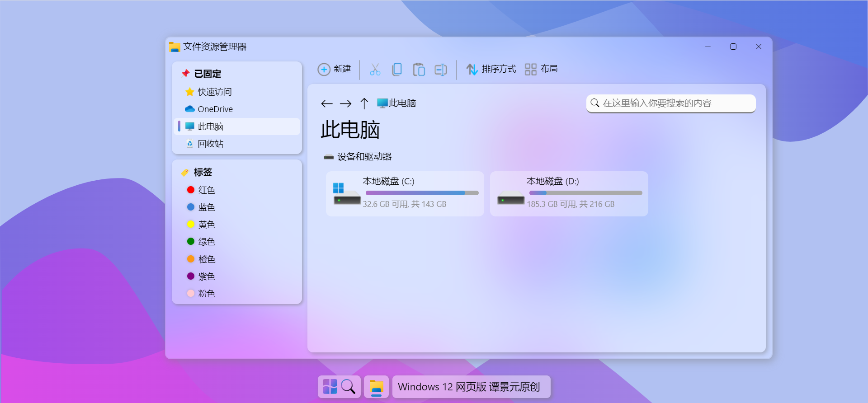Click the tag icon beside 标签
The height and width of the screenshot is (403, 868).
pos(185,172)
